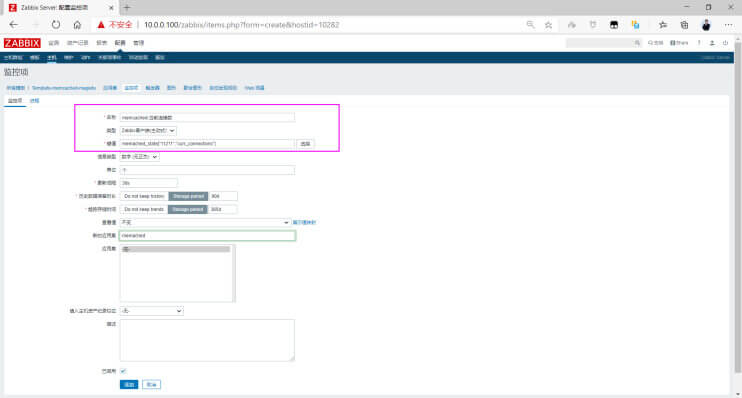Switch to the 进程 preprocessing form tab
The width and height of the screenshot is (742, 398).
tap(35, 101)
